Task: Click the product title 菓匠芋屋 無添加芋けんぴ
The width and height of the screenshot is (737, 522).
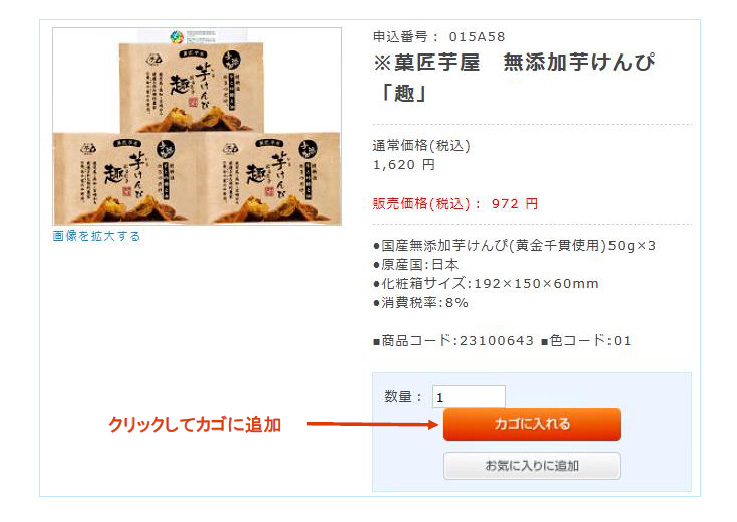Action: pos(514,77)
